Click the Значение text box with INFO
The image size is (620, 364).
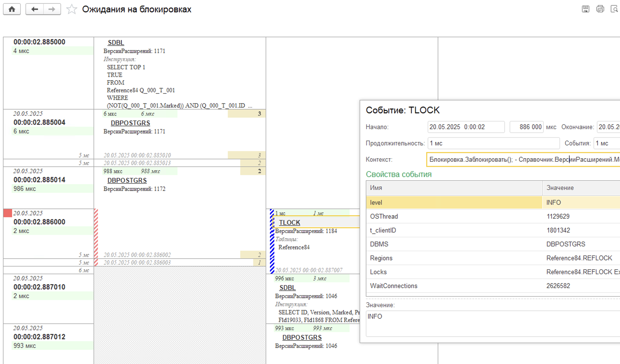(492, 323)
